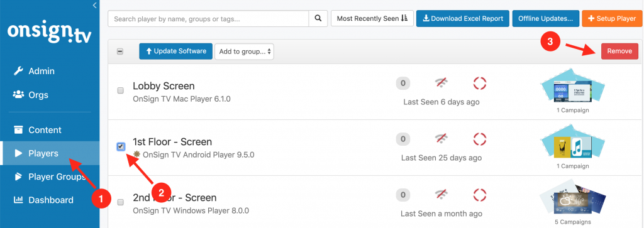Click 2nd Floor - Screen red status circle
Screen dimensions: 644x228
click(x=479, y=195)
